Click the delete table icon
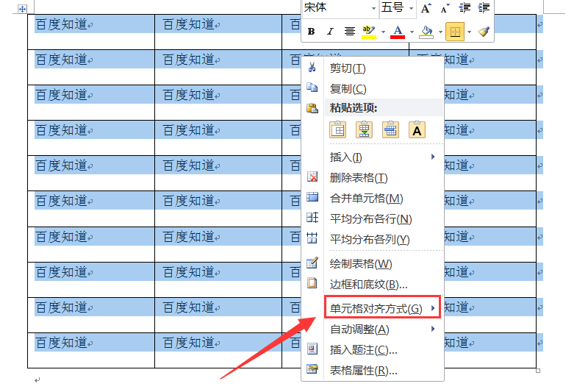Screen dimensions: 588x392 tap(312, 177)
